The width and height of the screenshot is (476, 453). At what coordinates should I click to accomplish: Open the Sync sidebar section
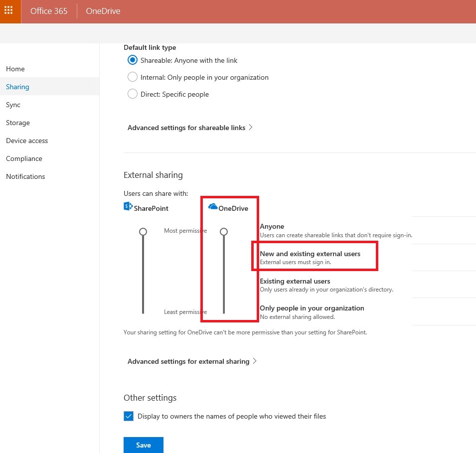13,105
